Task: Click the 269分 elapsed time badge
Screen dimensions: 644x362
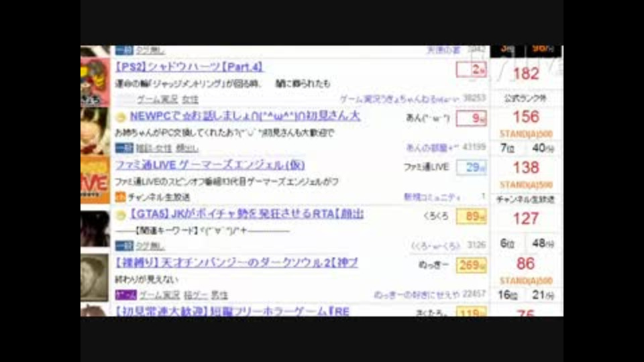Action: coord(472,265)
